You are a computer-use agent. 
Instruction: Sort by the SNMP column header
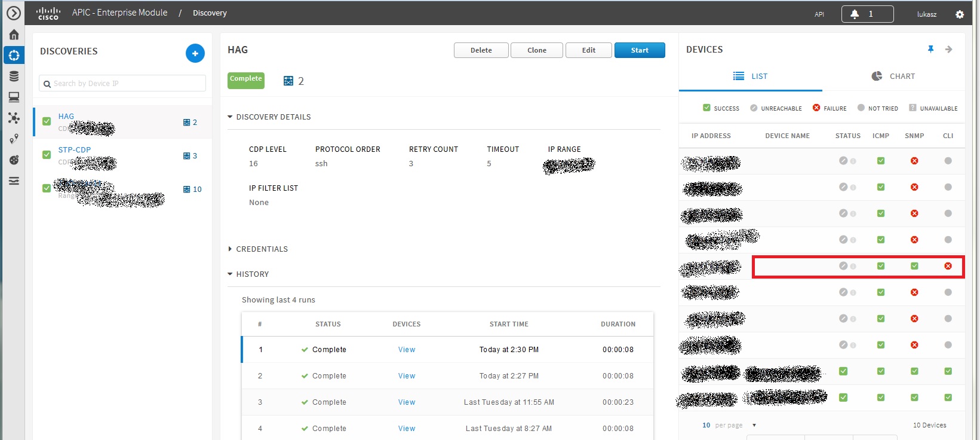pyautogui.click(x=914, y=136)
